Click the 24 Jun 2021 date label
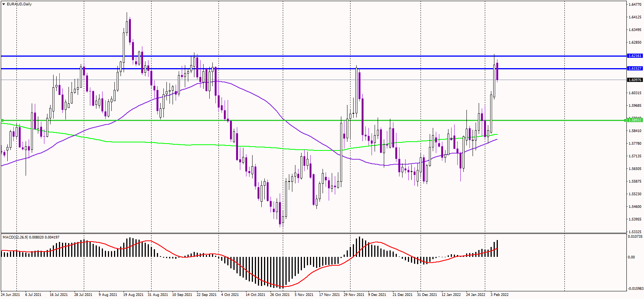Screen dimensions: 644x299 [10, 295]
